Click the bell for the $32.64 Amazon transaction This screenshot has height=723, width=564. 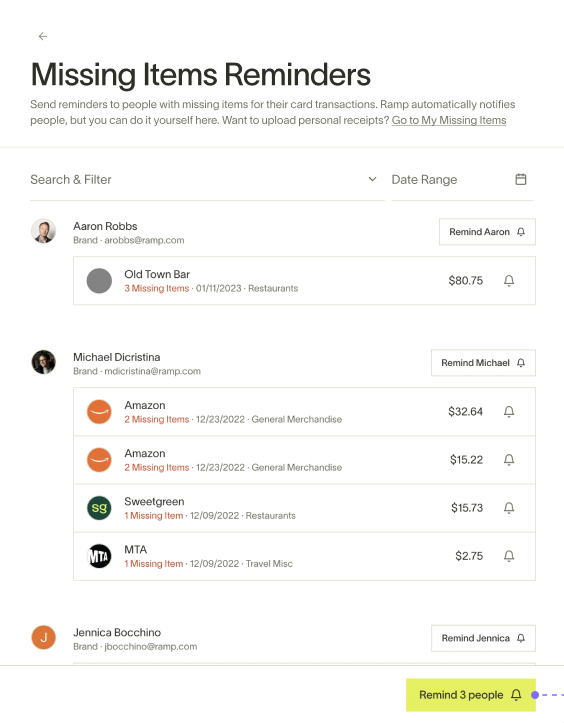(509, 412)
